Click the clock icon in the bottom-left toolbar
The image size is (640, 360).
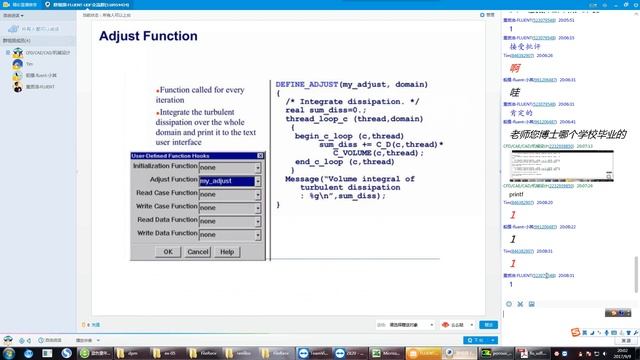pos(41,340)
